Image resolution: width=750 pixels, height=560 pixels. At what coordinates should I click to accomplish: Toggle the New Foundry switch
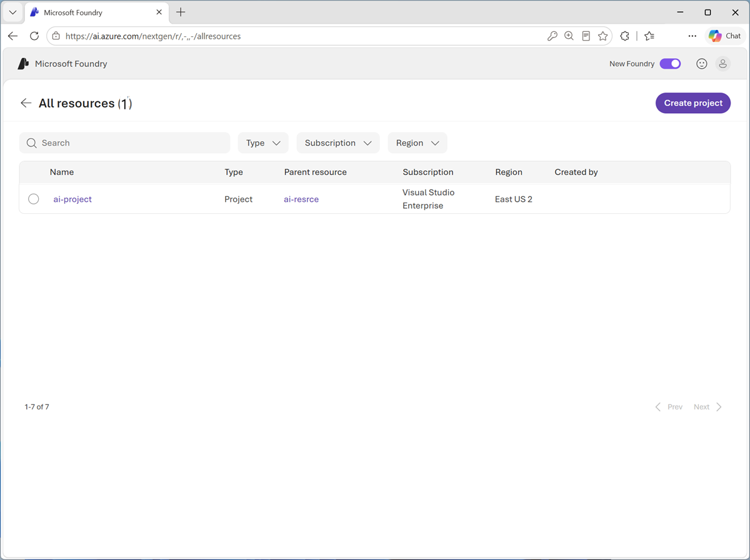(670, 64)
